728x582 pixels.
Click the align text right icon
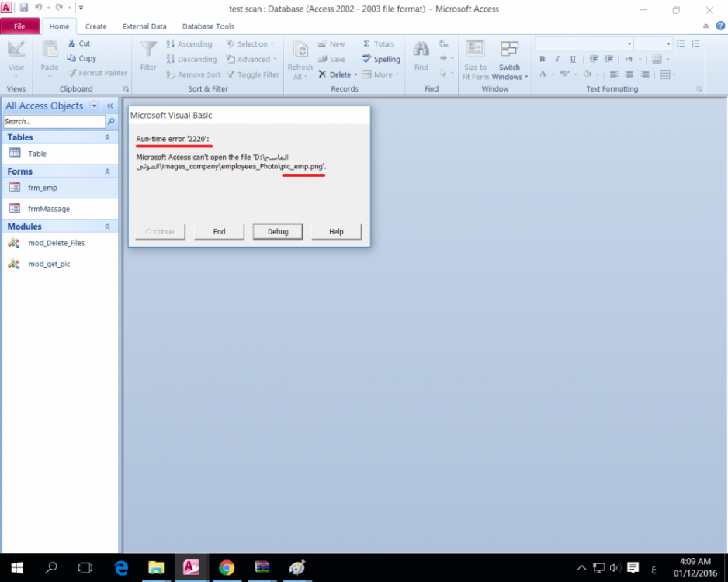[x=645, y=74]
